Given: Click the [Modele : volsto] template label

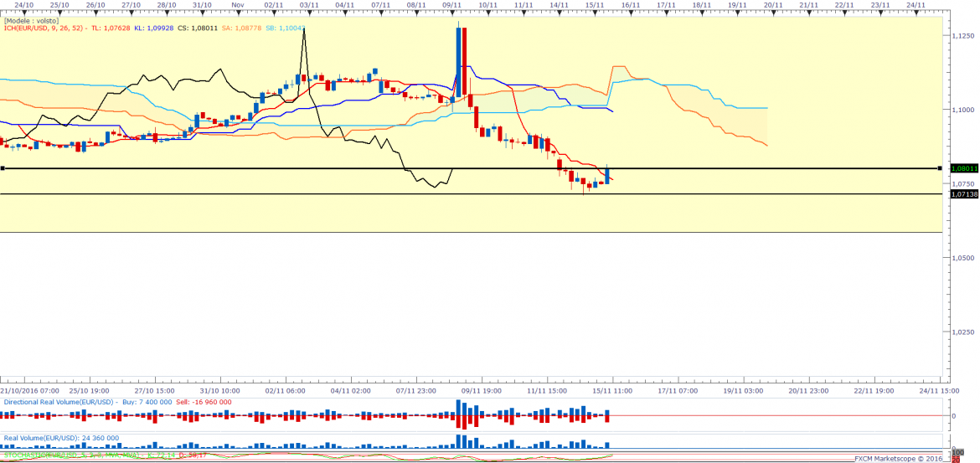Looking at the screenshot, I should tap(30, 20).
